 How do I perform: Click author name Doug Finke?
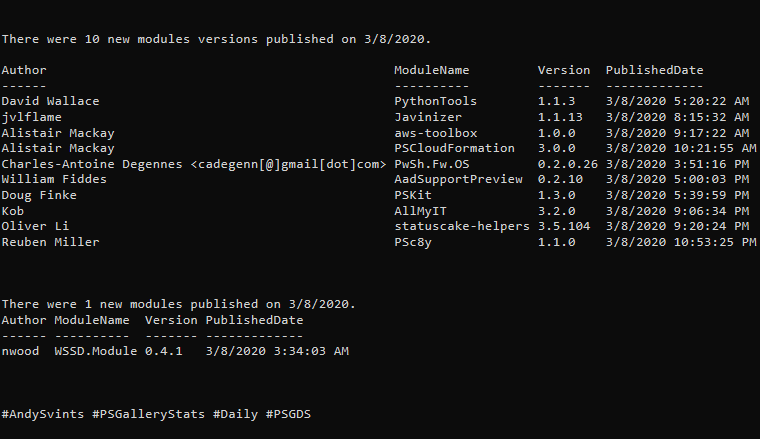point(39,195)
